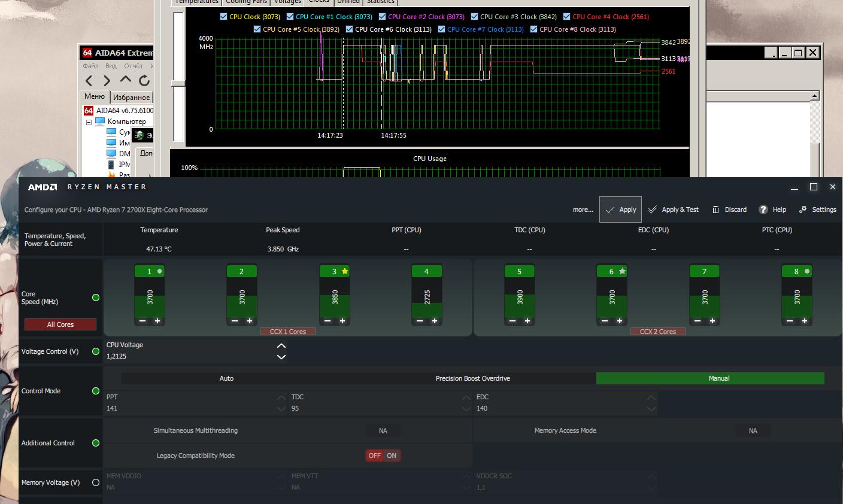Open the Избранное tab in AIDA64
Image resolution: width=843 pixels, height=504 pixels.
click(131, 98)
